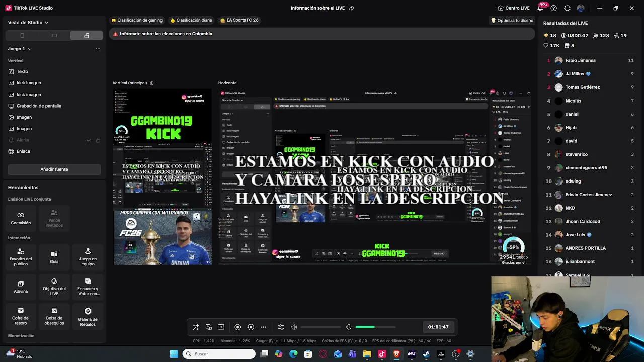This screenshot has width=644, height=362.
Task: Click the Colombia elections information banner
Action: [x=322, y=34]
